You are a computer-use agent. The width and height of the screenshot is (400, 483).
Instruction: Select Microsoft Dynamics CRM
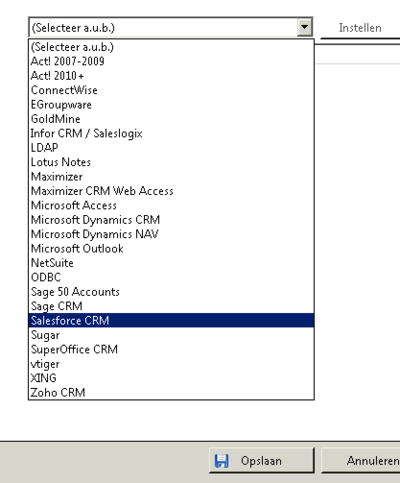[171, 220]
